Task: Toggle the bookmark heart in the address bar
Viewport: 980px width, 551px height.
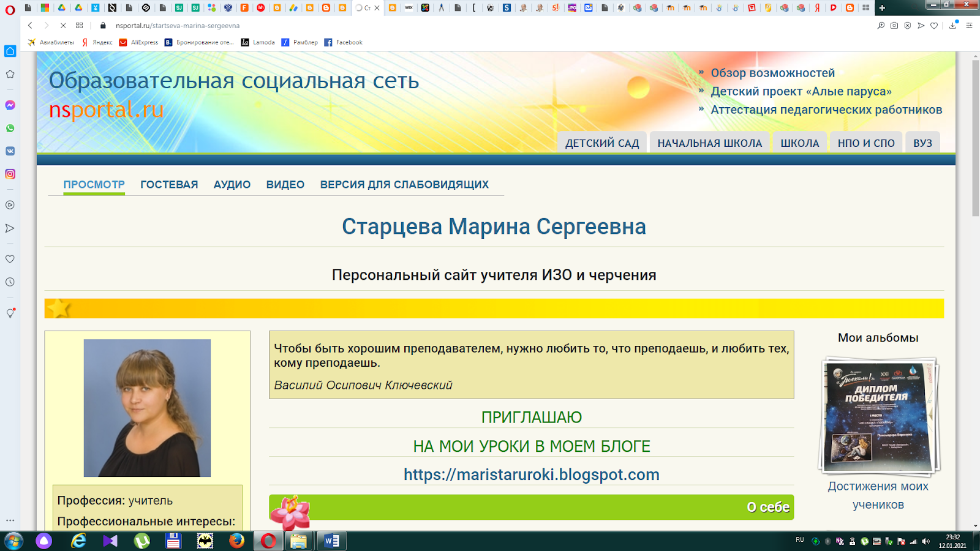Action: pyautogui.click(x=933, y=26)
